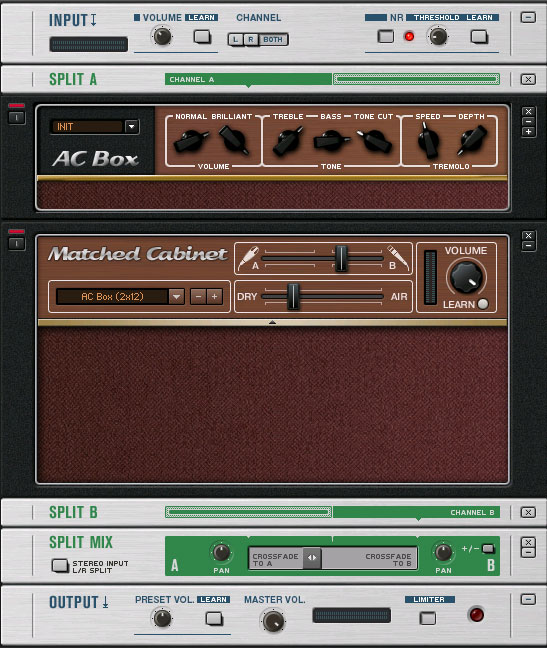Image resolution: width=547 pixels, height=648 pixels.
Task: Select the Channel B tab in Split B
Action: [416, 512]
